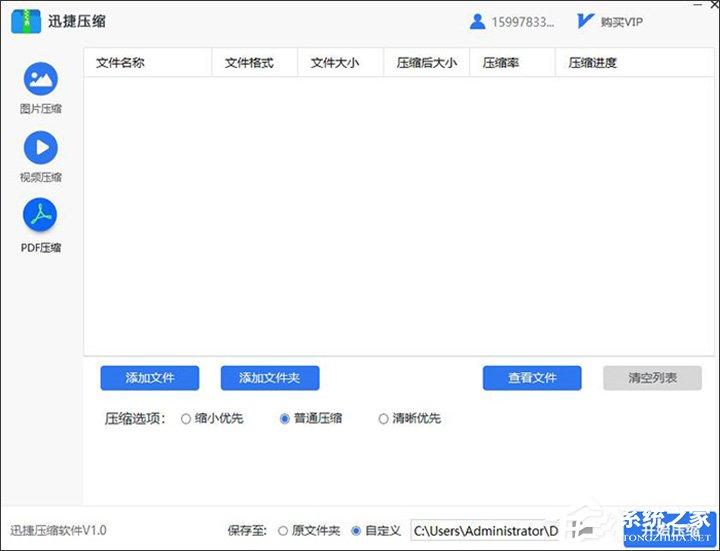The height and width of the screenshot is (551, 720).
Task: Open the 图片压缩 image compression icon
Action: (40, 79)
